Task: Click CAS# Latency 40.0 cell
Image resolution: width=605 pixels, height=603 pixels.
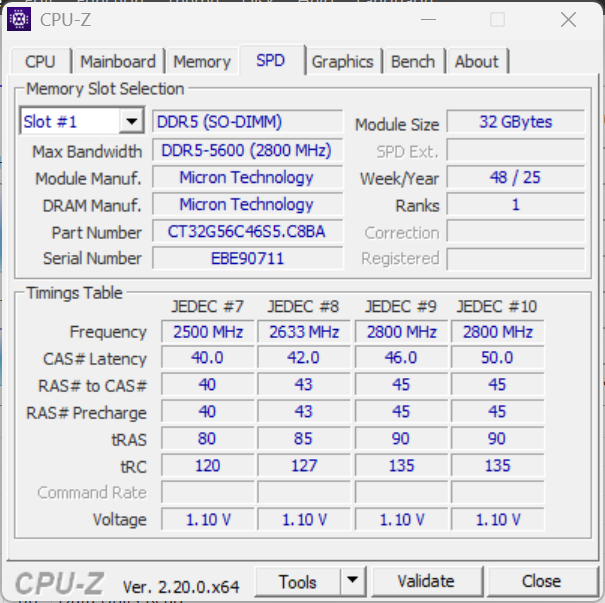Action: pyautogui.click(x=208, y=358)
